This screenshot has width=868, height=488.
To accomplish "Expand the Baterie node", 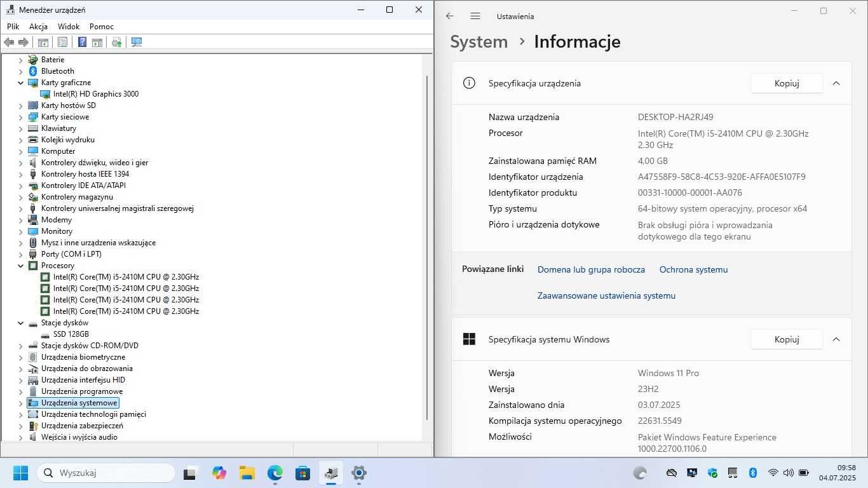I will [x=20, y=60].
